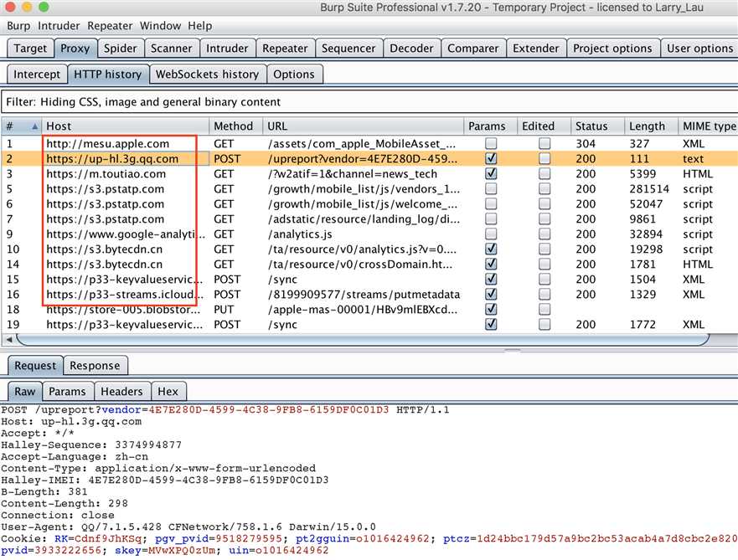Toggle Edited checkbox for m.toutiao.com row

tap(544, 173)
